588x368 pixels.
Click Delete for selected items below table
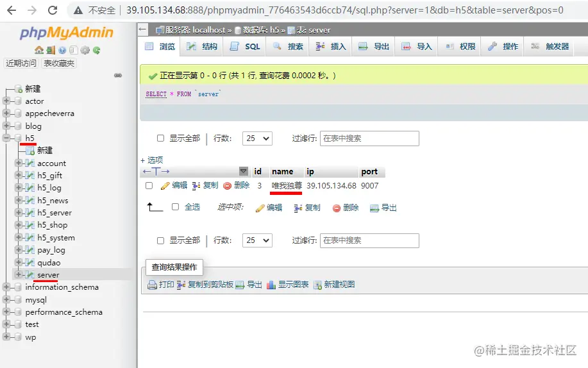point(346,208)
